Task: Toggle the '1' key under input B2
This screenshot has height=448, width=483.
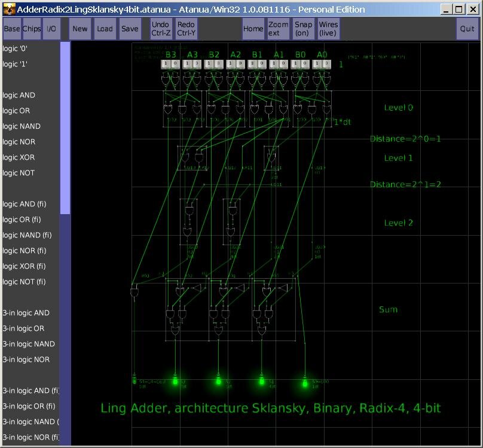Action: click(x=209, y=65)
